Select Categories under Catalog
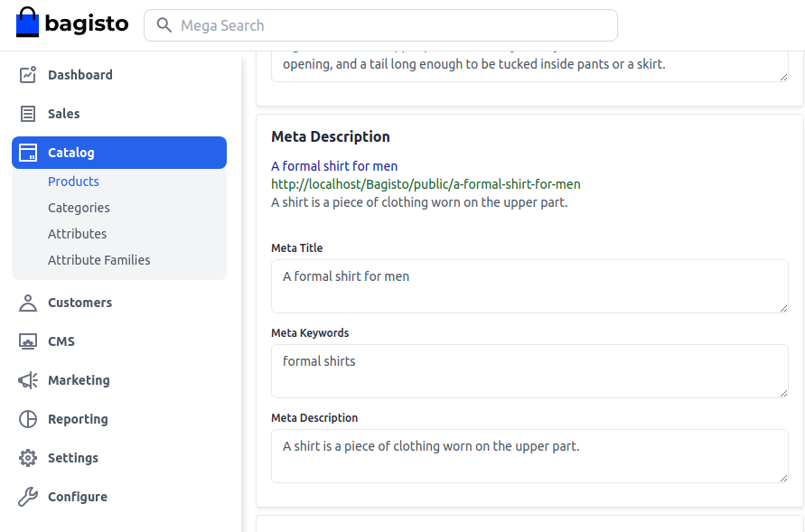 point(79,208)
